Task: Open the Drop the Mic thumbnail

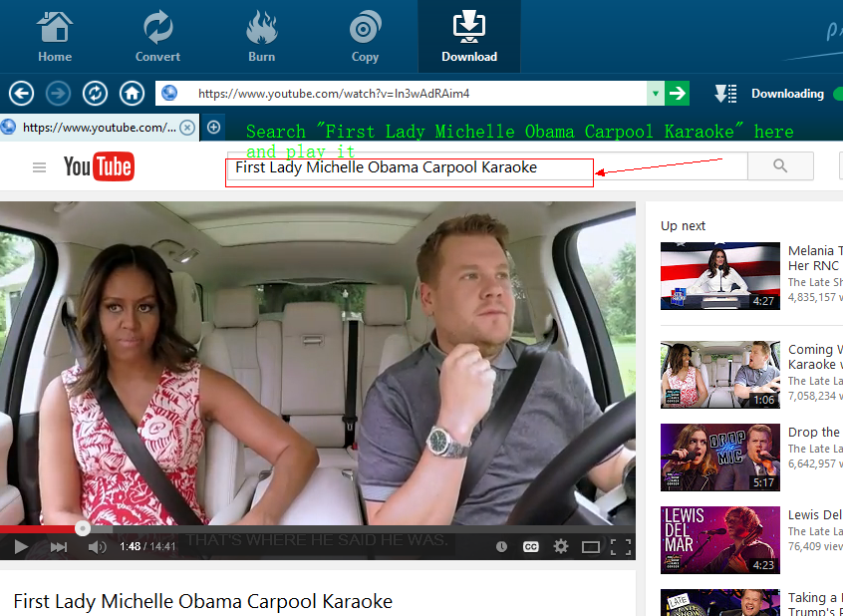Action: point(719,458)
